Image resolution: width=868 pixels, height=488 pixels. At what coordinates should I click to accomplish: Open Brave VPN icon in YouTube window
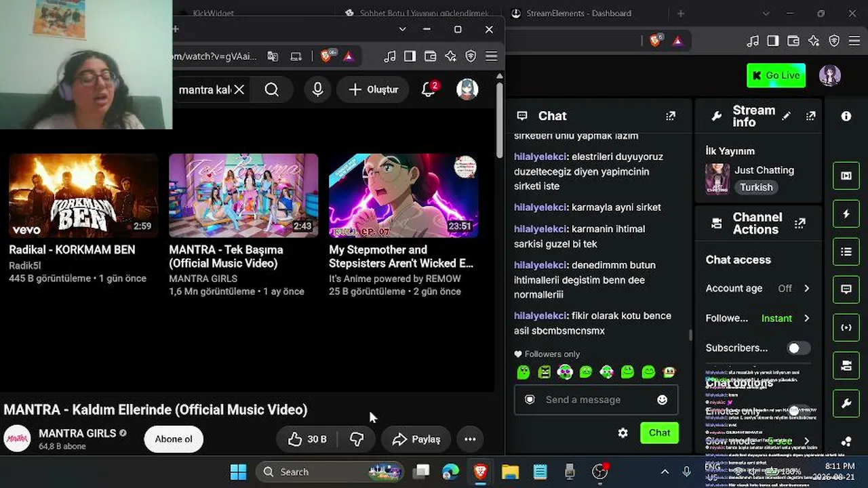471,56
